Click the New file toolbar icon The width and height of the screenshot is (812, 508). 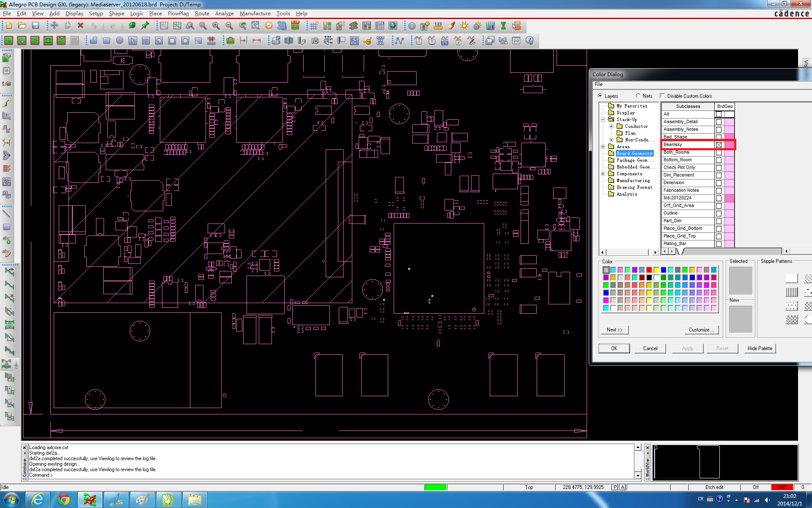(9, 26)
